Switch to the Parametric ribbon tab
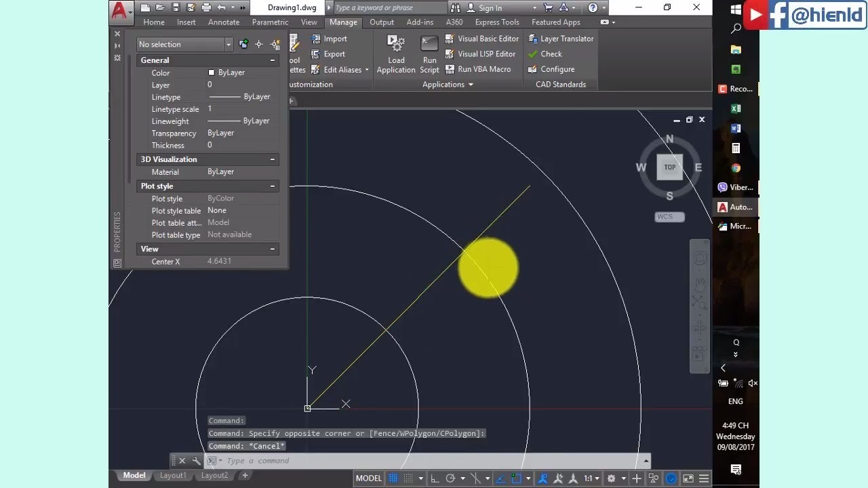Screen dimensions: 868x488 coord(270,22)
